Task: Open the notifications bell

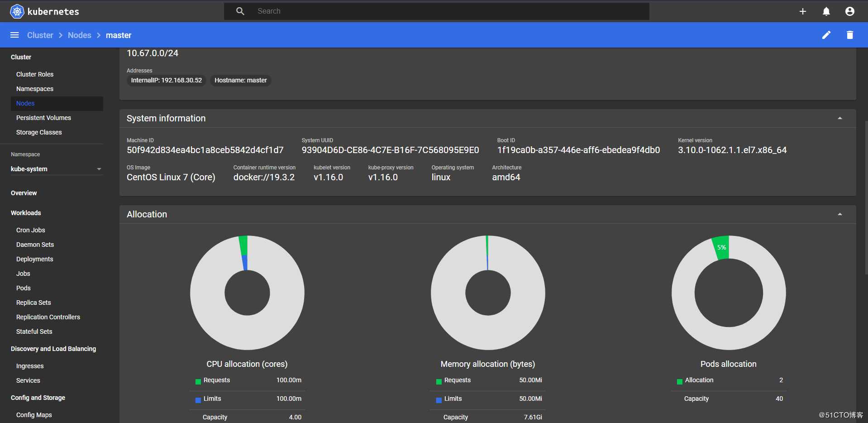Action: (826, 11)
